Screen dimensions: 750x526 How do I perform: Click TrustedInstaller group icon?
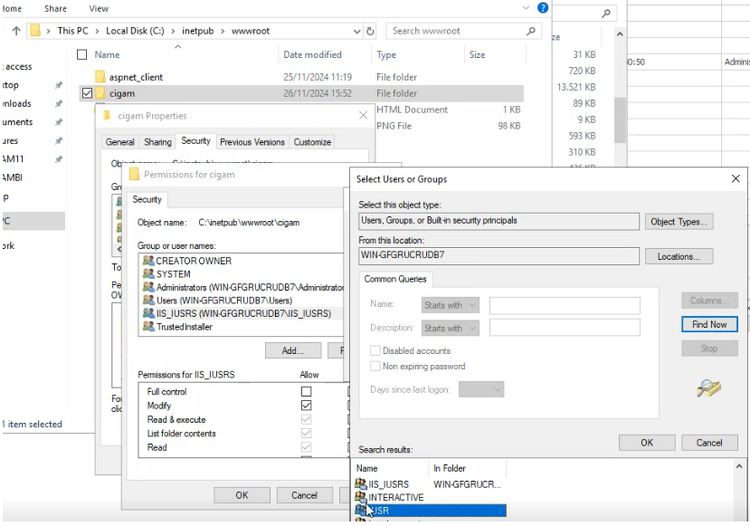(148, 327)
